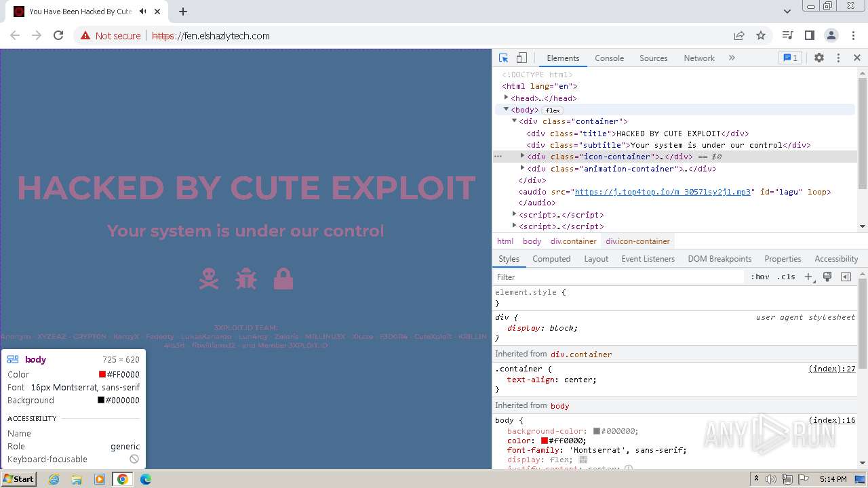Toggle the :hov element state button
868x488 pixels.
[760, 277]
